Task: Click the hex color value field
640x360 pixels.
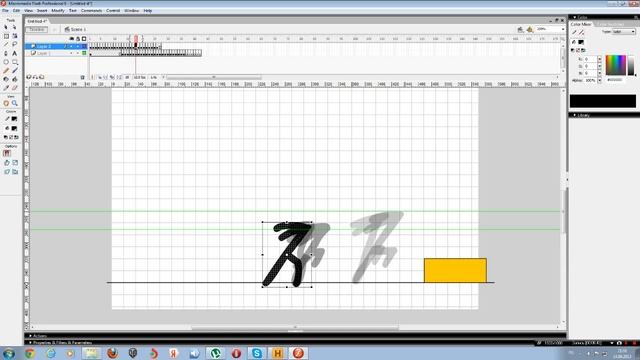Action: click(615, 80)
